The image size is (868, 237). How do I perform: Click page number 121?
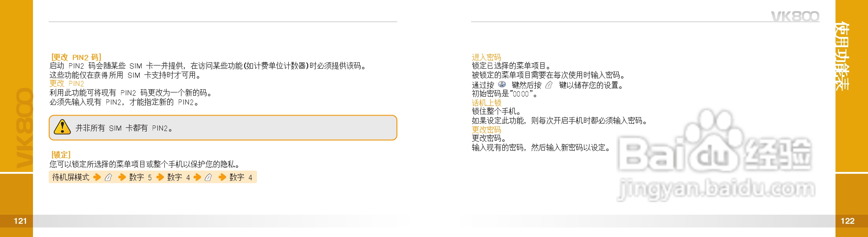(x=20, y=221)
